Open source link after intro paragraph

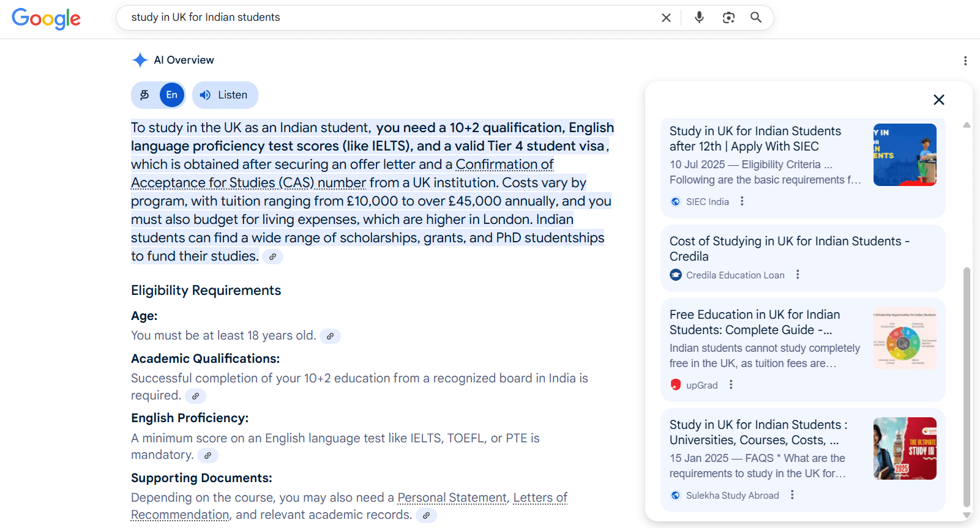coord(272,256)
